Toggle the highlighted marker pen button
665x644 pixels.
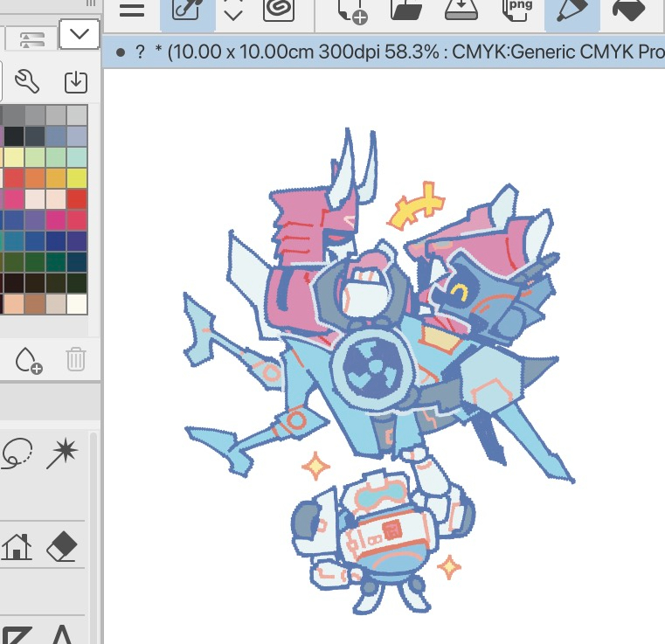tap(571, 10)
